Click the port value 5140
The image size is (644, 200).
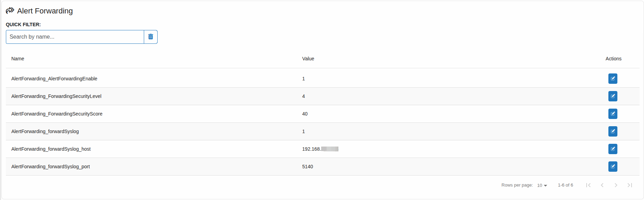click(307, 167)
